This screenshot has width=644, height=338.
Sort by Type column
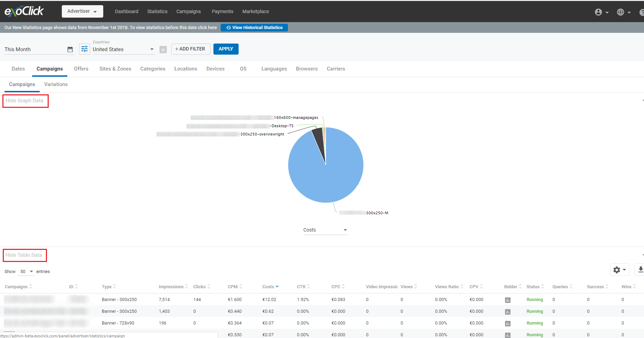point(109,287)
